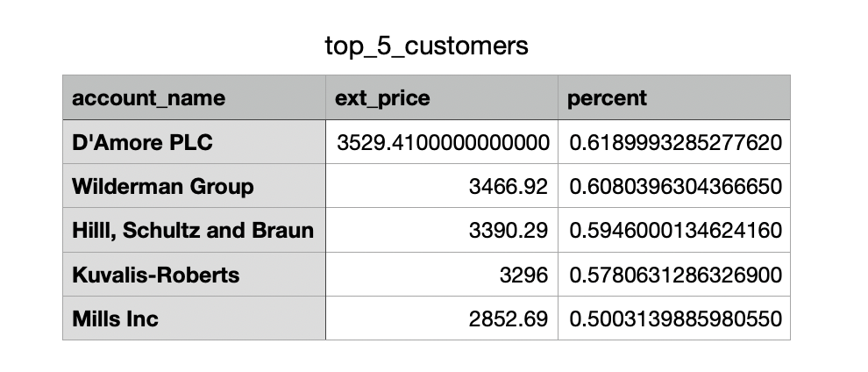Select the top_5_customers table title
The width and height of the screenshot is (868, 372).
pos(426,46)
